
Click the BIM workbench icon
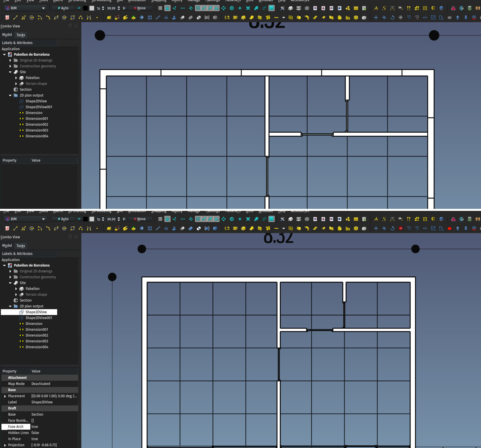[6, 8]
